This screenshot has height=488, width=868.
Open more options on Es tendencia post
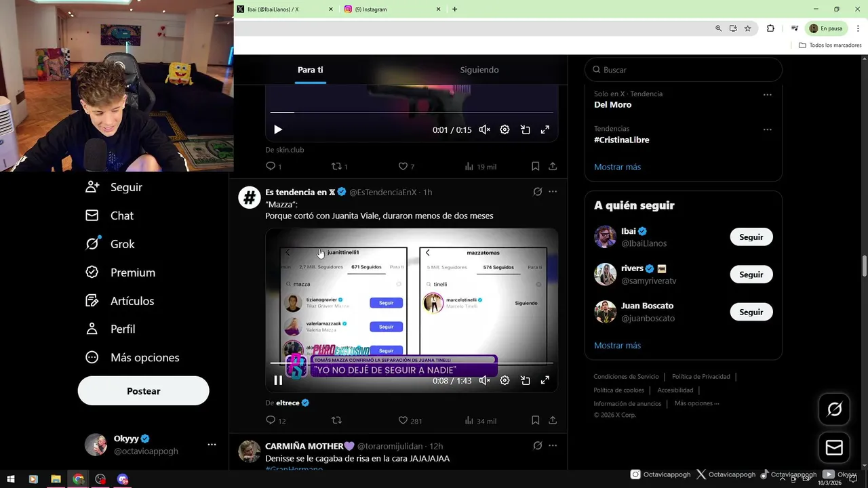(x=553, y=192)
